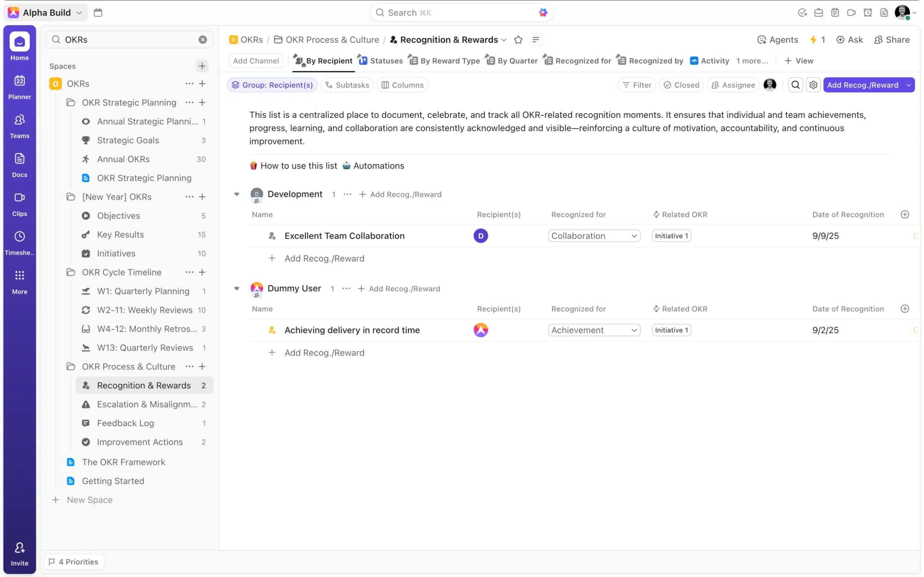Open Timesheets from the left sidebar
Viewport: 924px width, 577px height.
(19, 243)
